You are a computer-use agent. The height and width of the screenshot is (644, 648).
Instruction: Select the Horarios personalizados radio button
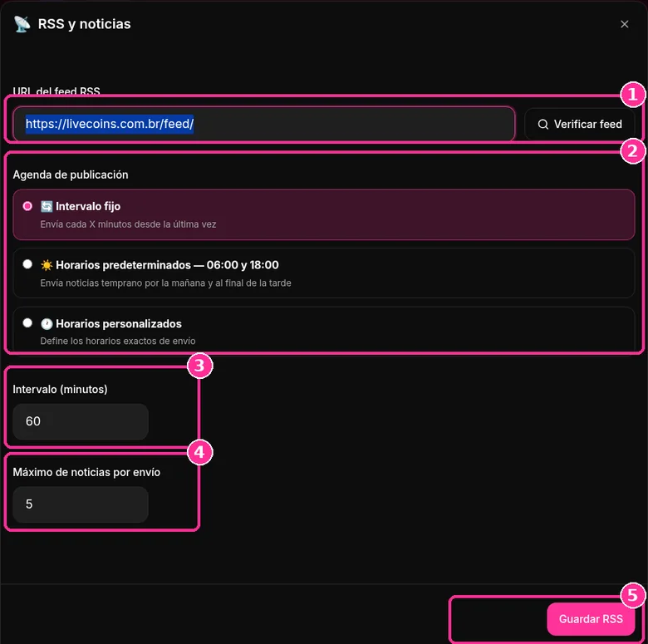[x=27, y=322]
